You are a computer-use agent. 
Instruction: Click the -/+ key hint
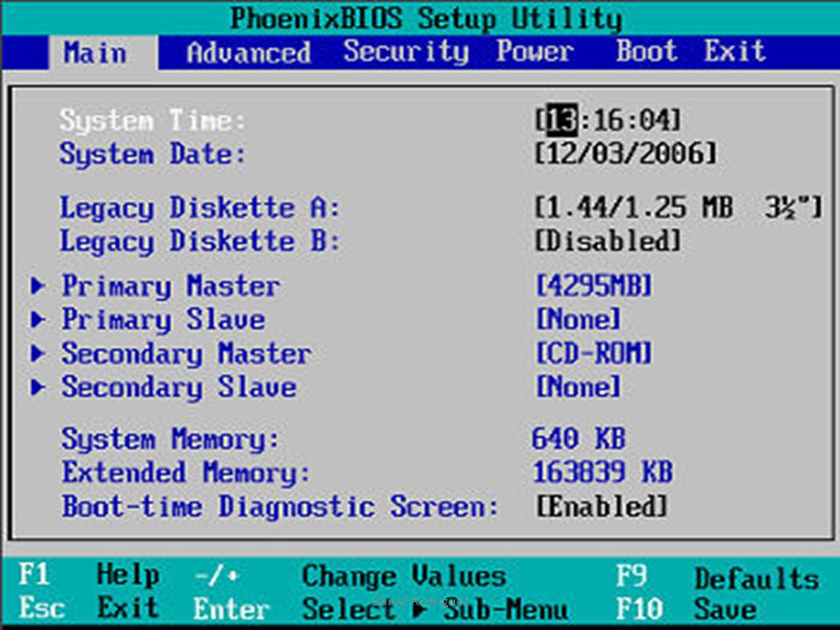coord(216,577)
